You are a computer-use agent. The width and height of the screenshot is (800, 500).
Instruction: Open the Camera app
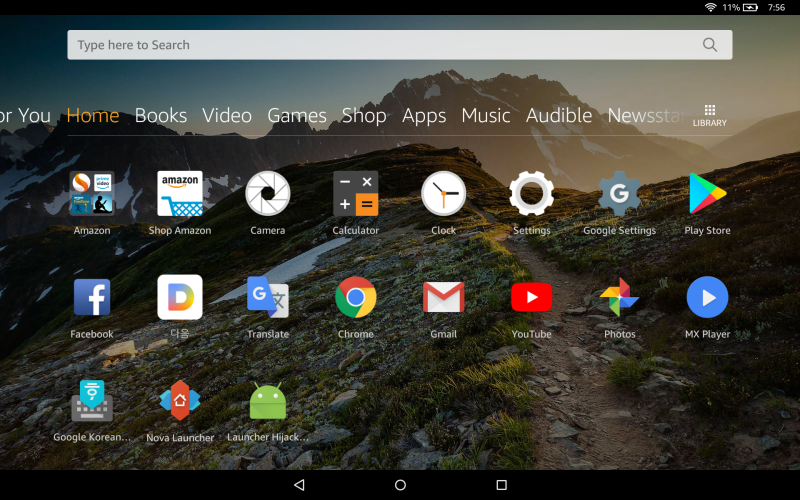tap(268, 194)
